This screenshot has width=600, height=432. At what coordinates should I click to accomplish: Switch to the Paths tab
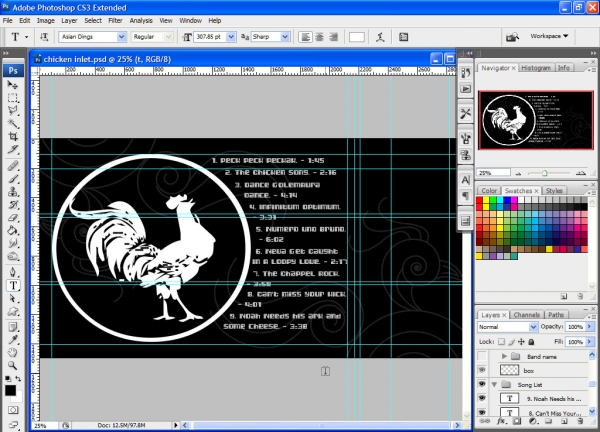[556, 315]
